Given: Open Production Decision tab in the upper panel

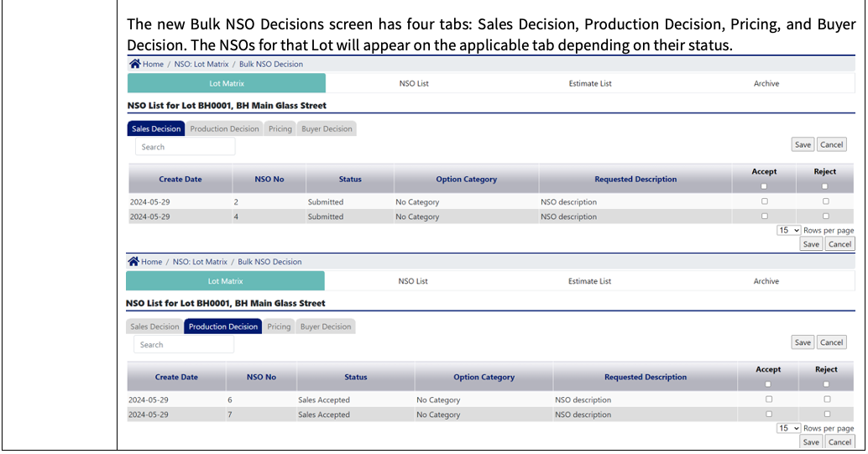Looking at the screenshot, I should [x=224, y=129].
